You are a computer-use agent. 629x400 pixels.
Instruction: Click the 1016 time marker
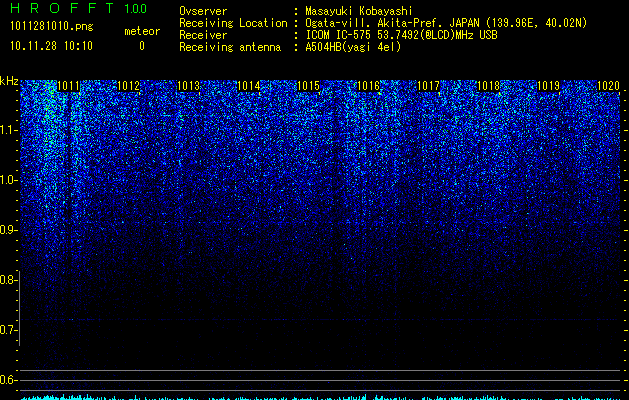(x=369, y=86)
